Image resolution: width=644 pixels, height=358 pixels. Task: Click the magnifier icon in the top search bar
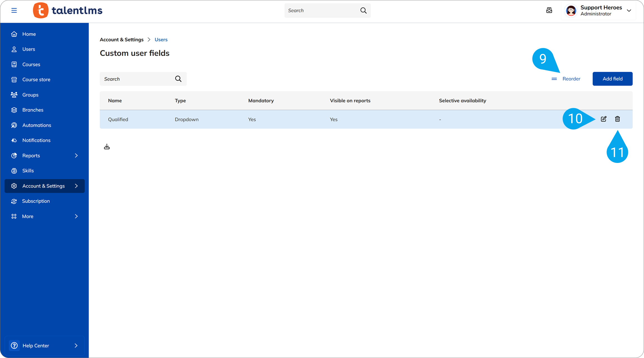point(363,10)
